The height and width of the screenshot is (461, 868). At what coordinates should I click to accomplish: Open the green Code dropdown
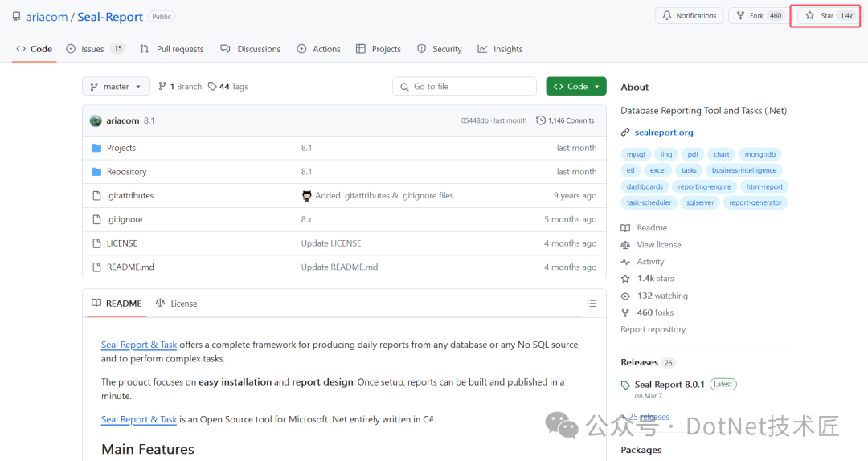coord(575,87)
